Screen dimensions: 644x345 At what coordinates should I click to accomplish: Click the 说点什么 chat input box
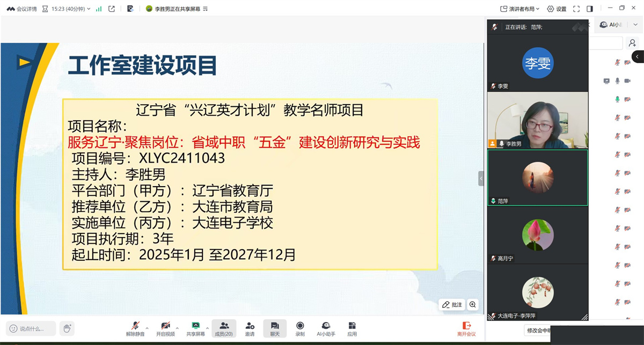point(32,328)
